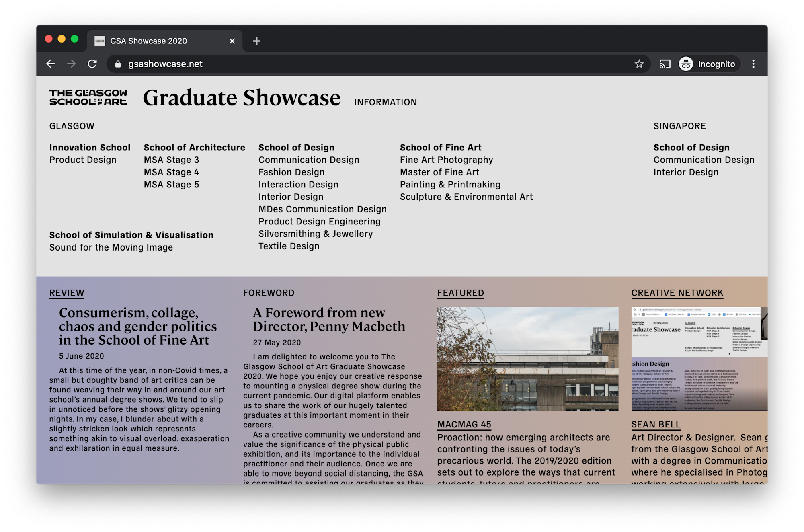Open Sound for the Moving Image
Screen dimensions: 804x532
(111, 248)
